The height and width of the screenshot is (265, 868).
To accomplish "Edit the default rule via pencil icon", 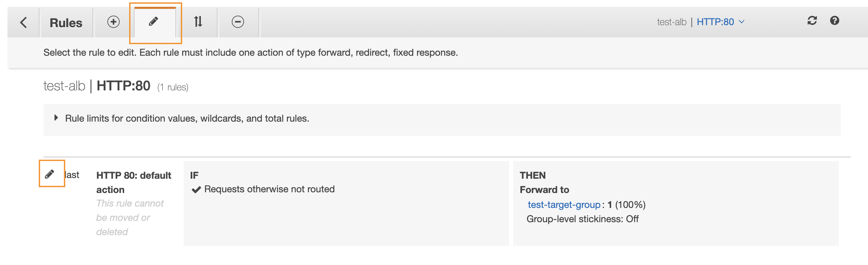I will click(x=50, y=174).
